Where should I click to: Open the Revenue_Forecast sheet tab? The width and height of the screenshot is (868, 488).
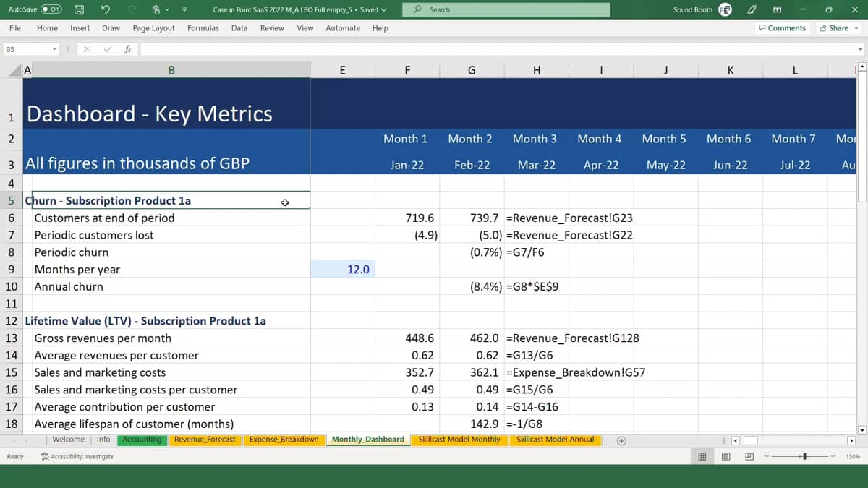point(205,440)
